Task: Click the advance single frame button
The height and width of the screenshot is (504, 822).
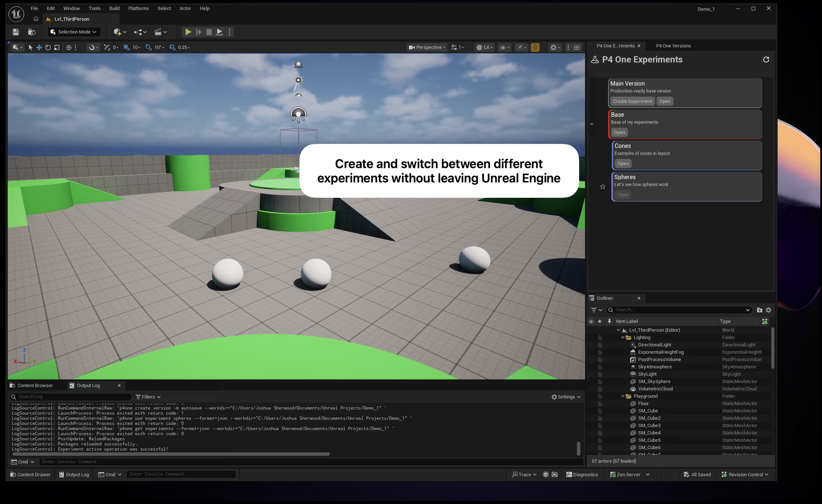Action: pos(199,32)
